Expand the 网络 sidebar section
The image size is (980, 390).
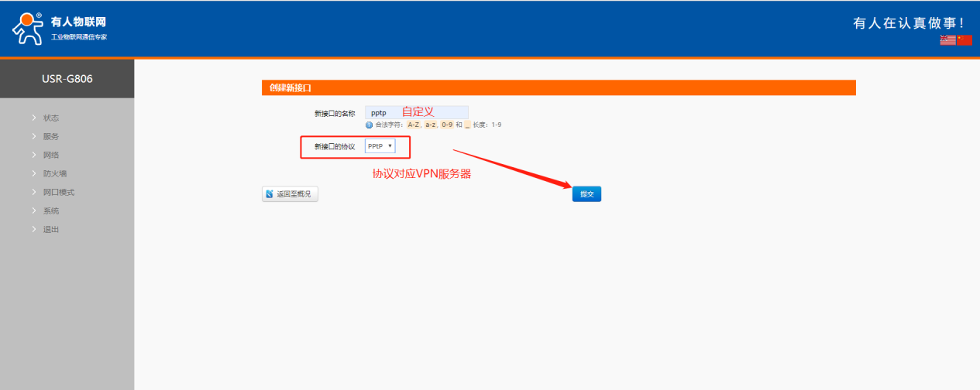coord(51,155)
